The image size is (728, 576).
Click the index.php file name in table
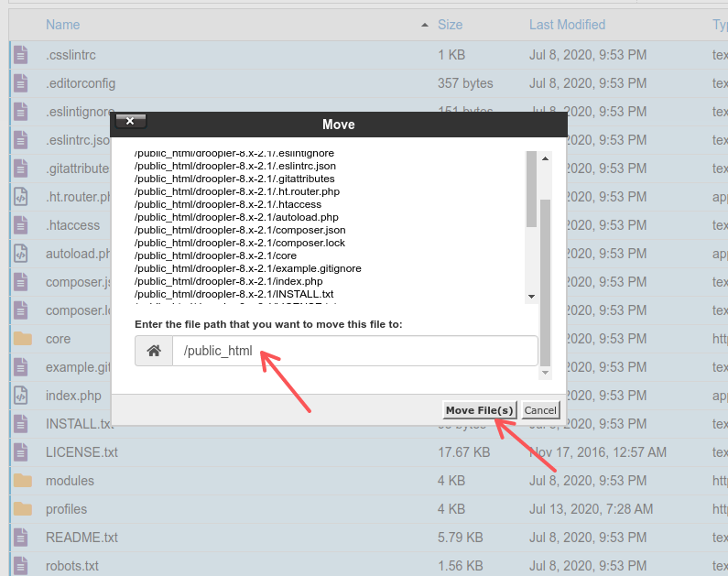coord(73,396)
